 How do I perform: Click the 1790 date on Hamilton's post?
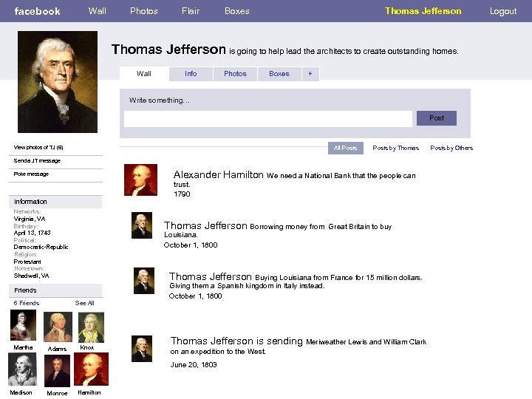click(183, 194)
